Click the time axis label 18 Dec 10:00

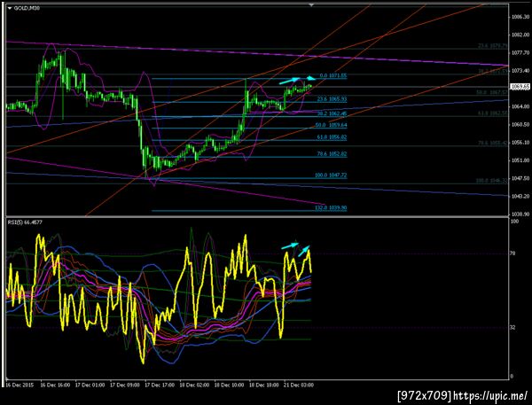click(x=229, y=386)
